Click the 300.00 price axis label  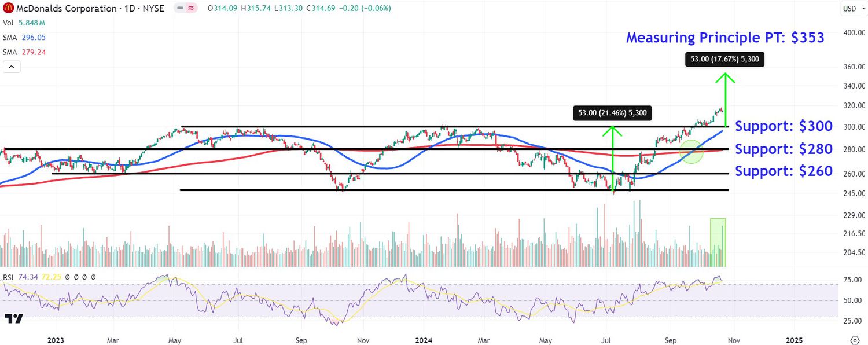[854, 127]
